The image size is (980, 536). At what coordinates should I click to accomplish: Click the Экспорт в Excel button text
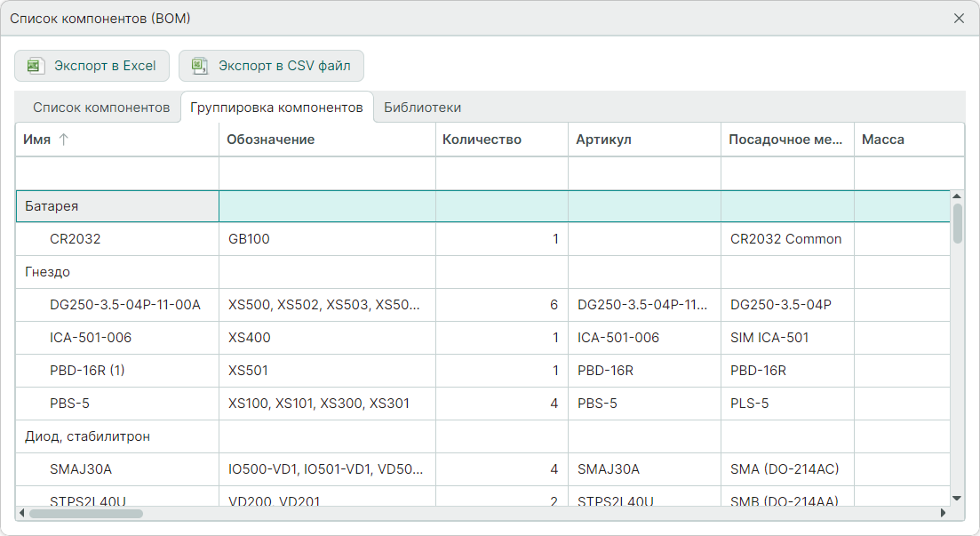click(x=105, y=66)
